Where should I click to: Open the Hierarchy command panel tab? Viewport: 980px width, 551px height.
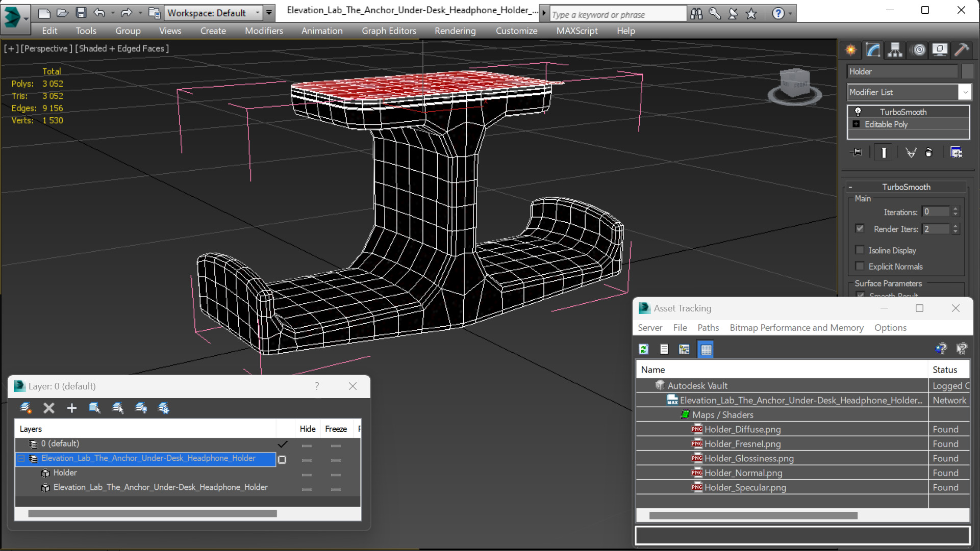895,50
